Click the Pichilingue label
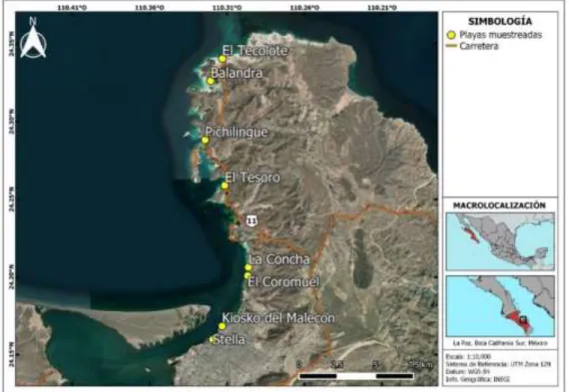 pyautogui.click(x=237, y=133)
